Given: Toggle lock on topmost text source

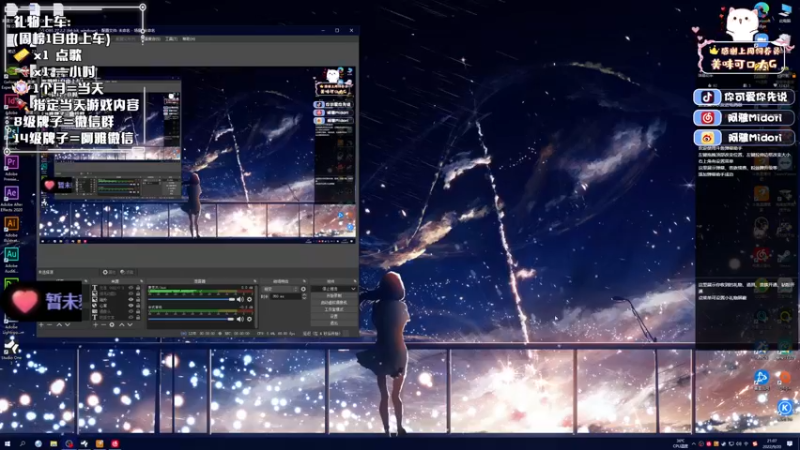Looking at the screenshot, I should (138, 287).
